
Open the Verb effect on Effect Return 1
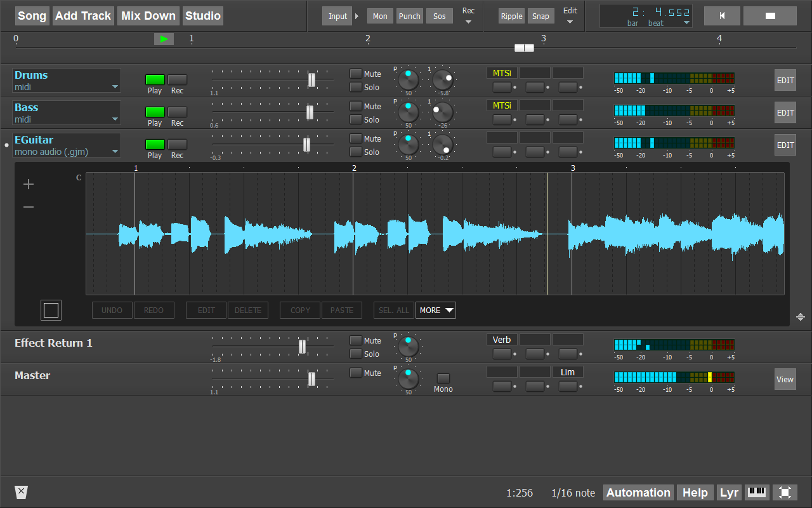[502, 339]
